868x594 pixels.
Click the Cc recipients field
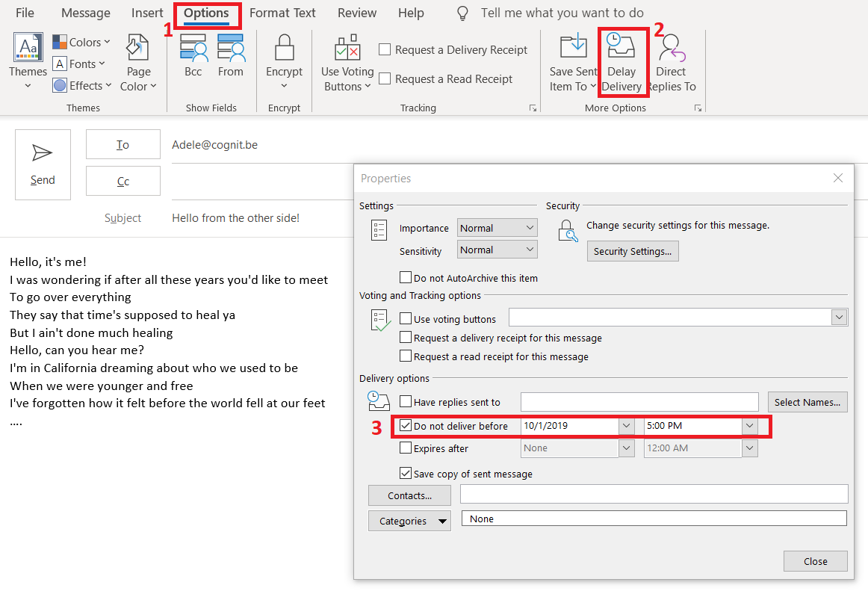(263, 182)
